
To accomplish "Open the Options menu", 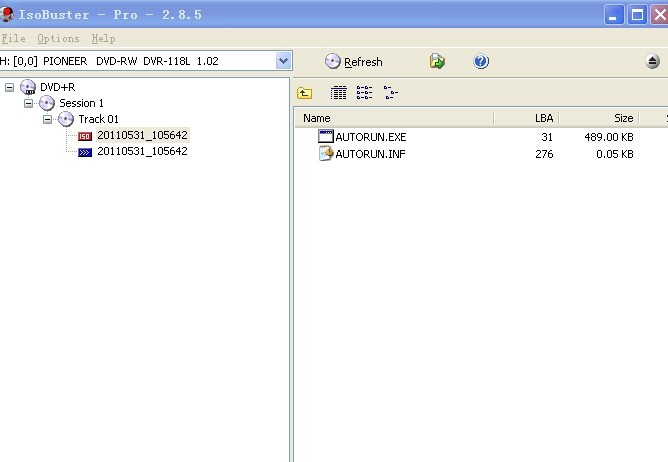I will [58, 38].
